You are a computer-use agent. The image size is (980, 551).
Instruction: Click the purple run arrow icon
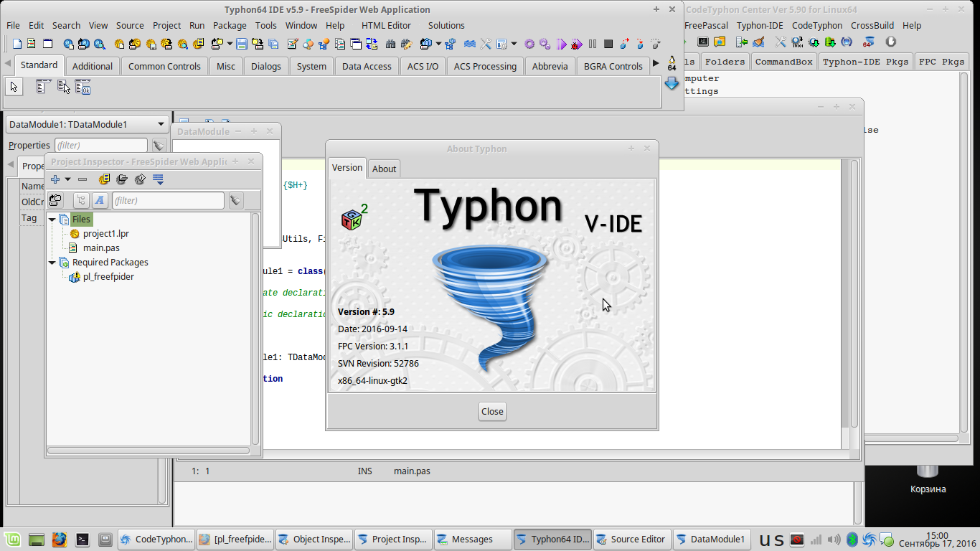pos(562,44)
